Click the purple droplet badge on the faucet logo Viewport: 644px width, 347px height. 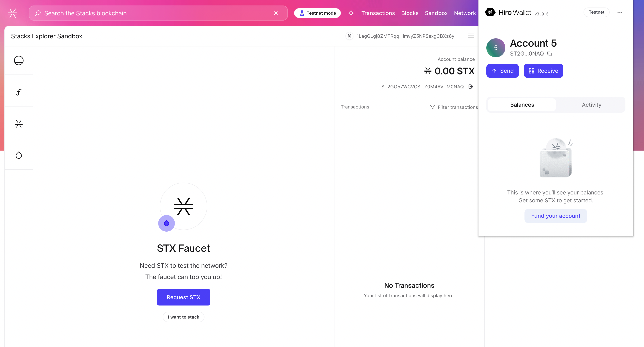tap(167, 223)
